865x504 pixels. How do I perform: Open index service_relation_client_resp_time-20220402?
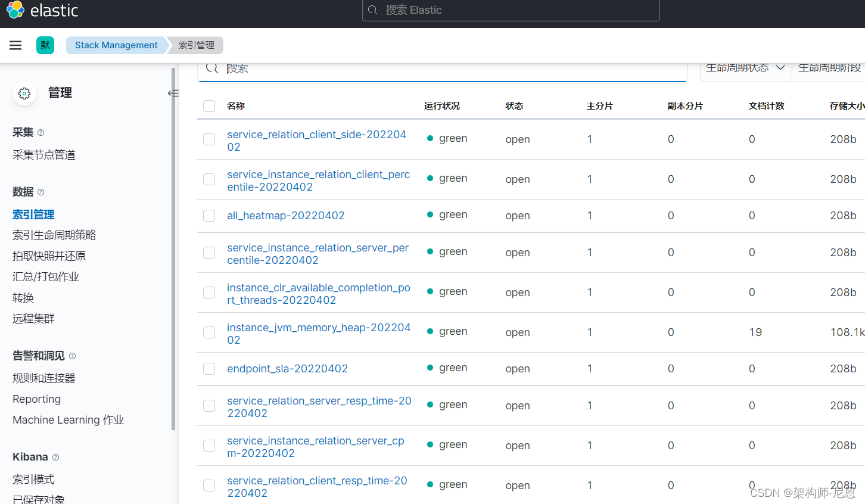317,487
